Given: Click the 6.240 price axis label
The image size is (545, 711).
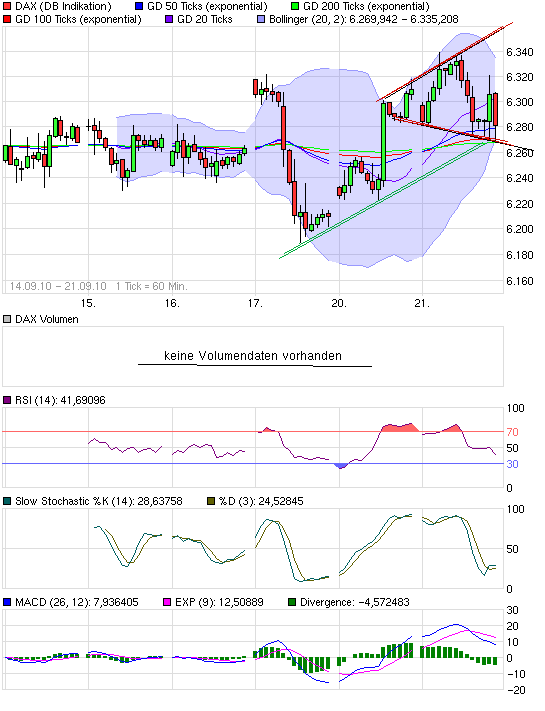Looking at the screenshot, I should point(520,178).
